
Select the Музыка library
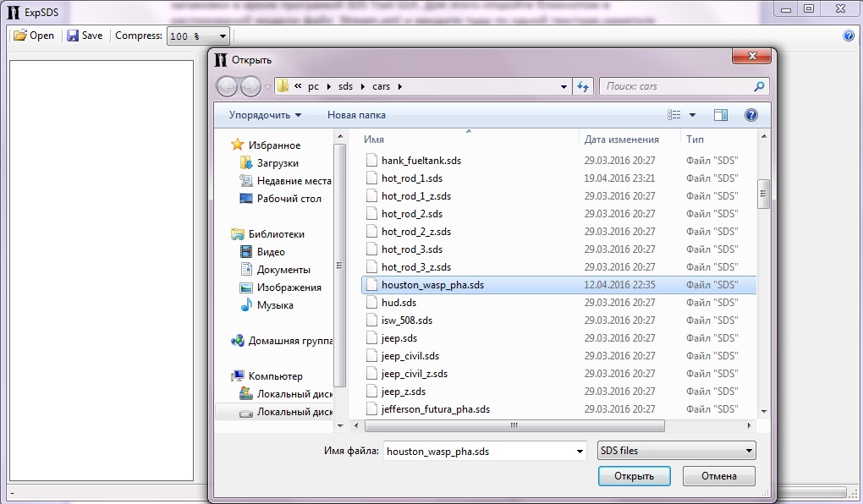[x=275, y=305]
